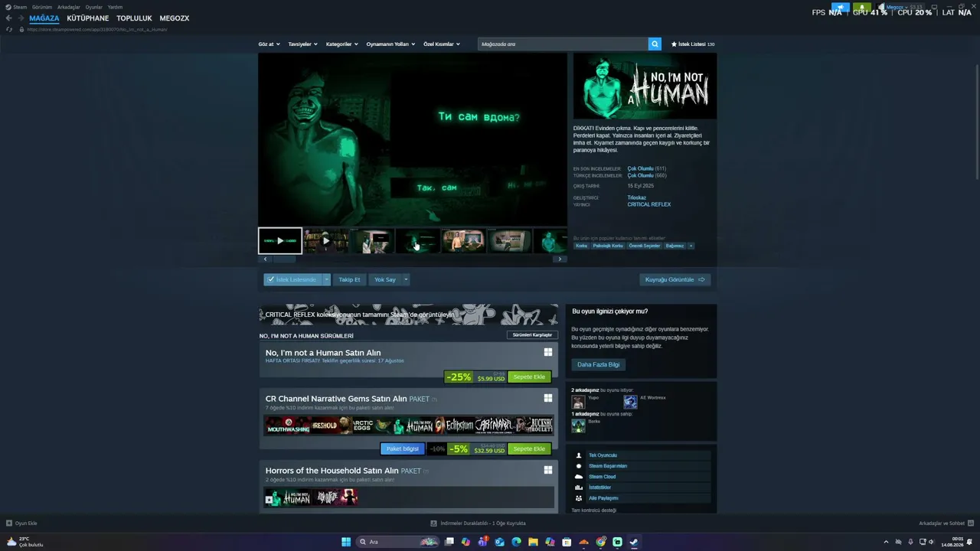Open the Steam menu in the menu bar
The image size is (980, 551).
[20, 7]
